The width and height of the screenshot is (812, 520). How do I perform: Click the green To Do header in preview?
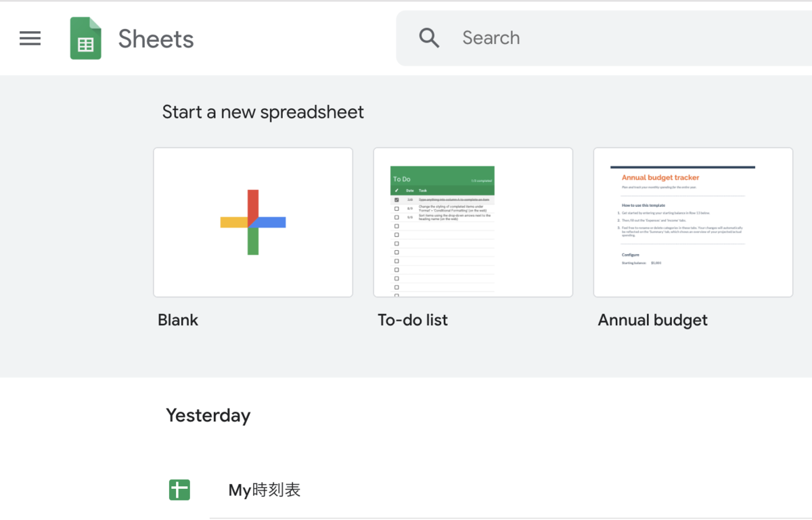tap(442, 179)
